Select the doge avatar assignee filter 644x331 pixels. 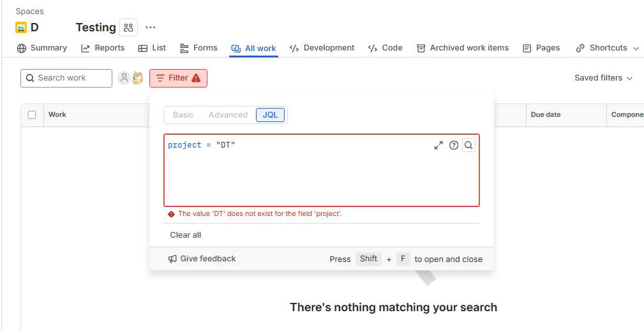click(x=137, y=78)
